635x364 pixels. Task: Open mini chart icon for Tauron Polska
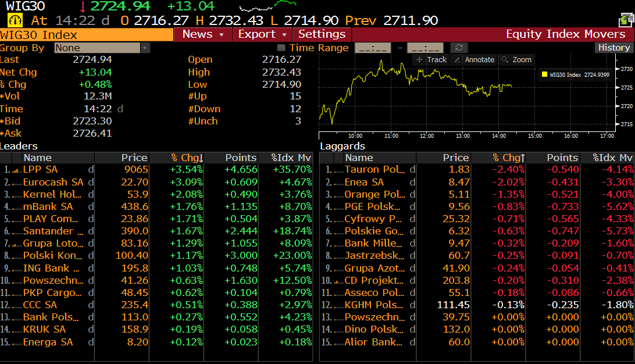pyautogui.click(x=338, y=170)
